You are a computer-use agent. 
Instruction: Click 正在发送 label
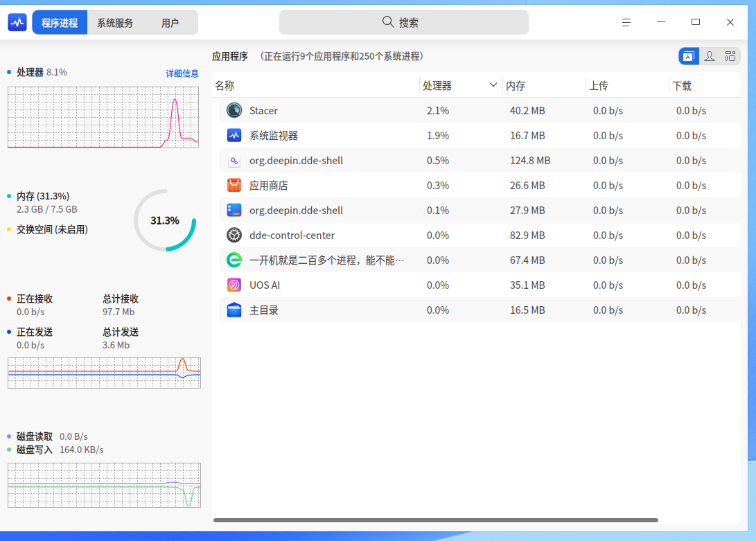(x=35, y=332)
